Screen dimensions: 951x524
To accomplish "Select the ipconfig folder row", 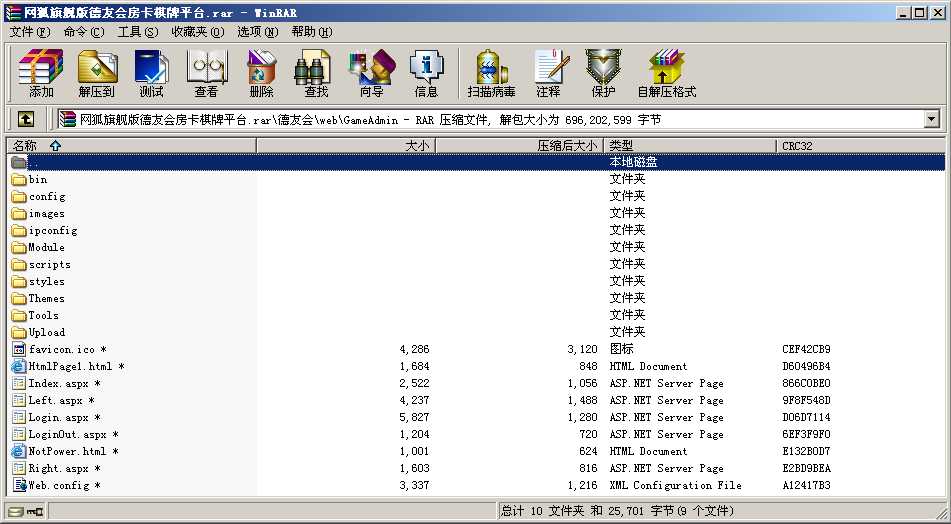I will [x=476, y=230].
